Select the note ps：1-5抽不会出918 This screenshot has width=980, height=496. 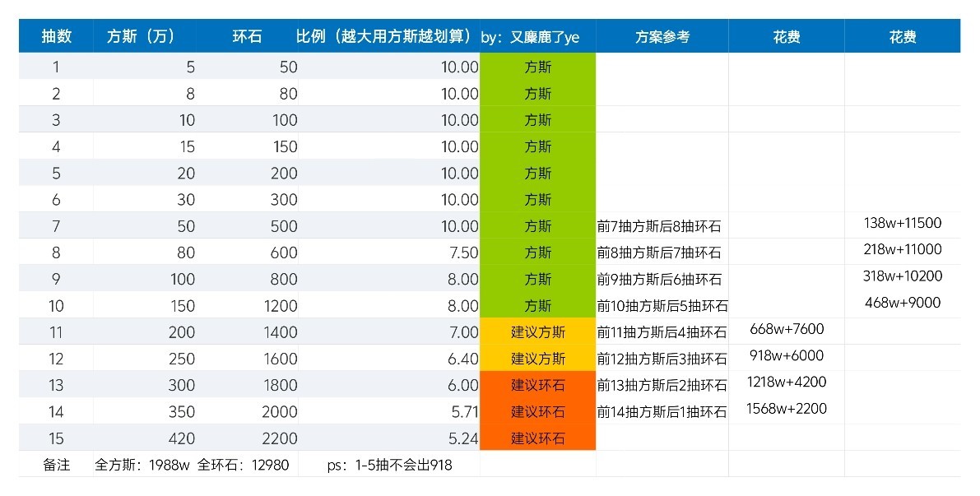click(389, 465)
